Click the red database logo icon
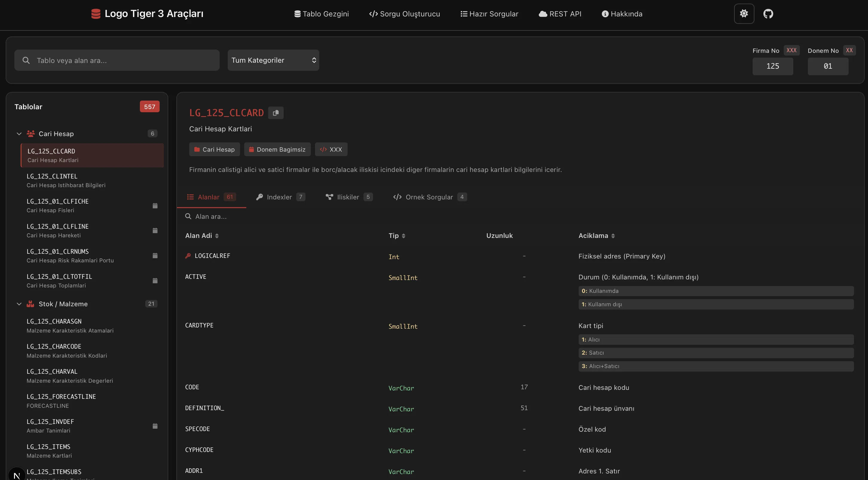The width and height of the screenshot is (868, 480). pos(96,14)
